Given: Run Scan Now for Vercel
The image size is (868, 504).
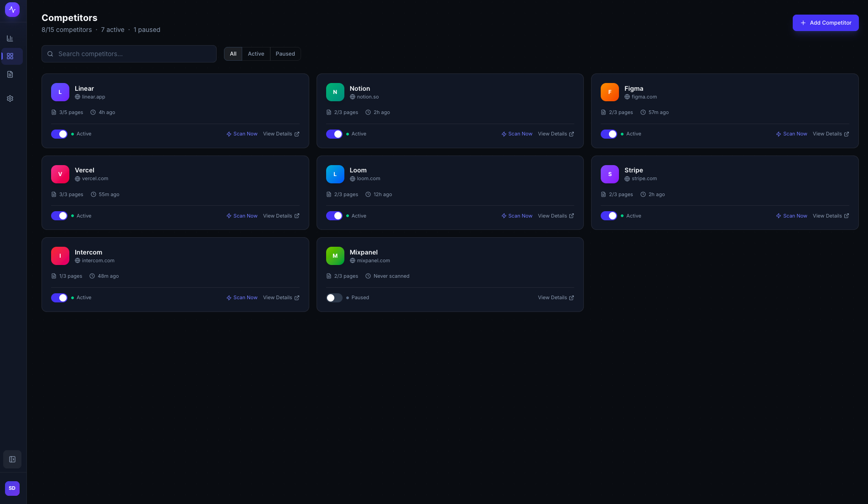Looking at the screenshot, I should click(242, 216).
